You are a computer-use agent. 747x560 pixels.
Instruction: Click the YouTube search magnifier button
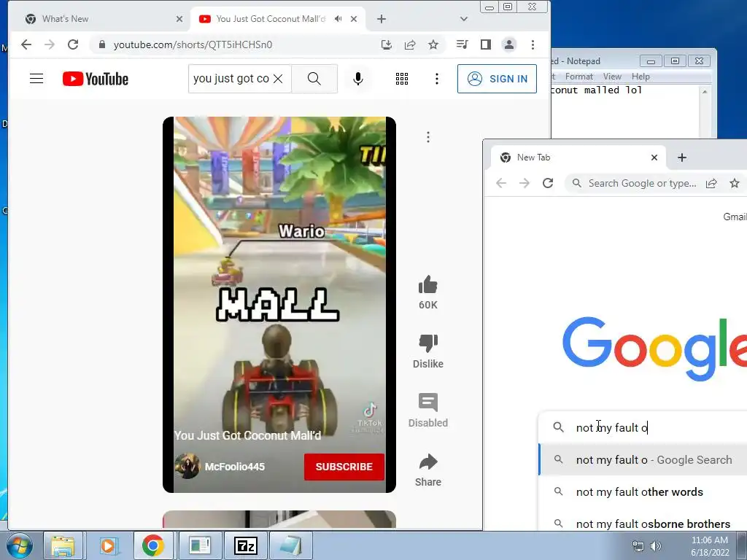(314, 79)
